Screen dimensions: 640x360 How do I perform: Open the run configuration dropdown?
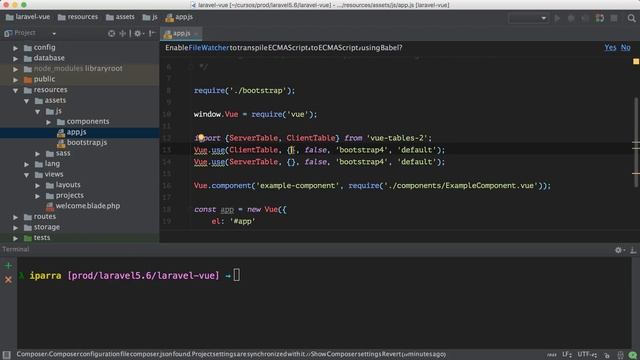528,18
